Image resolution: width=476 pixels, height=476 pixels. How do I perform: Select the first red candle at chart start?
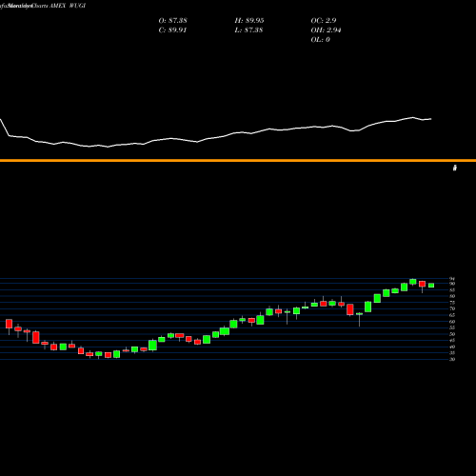[9, 324]
